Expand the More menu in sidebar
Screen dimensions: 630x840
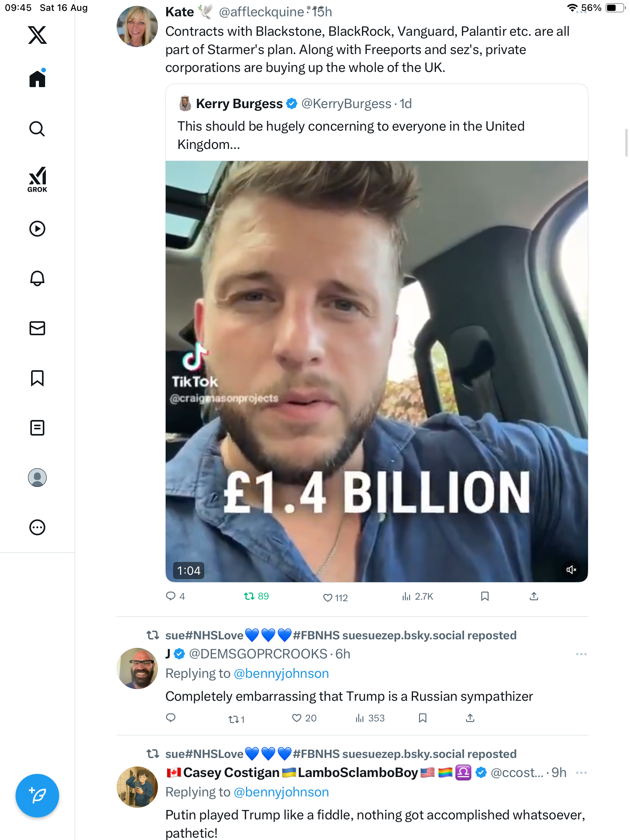pos(37,527)
